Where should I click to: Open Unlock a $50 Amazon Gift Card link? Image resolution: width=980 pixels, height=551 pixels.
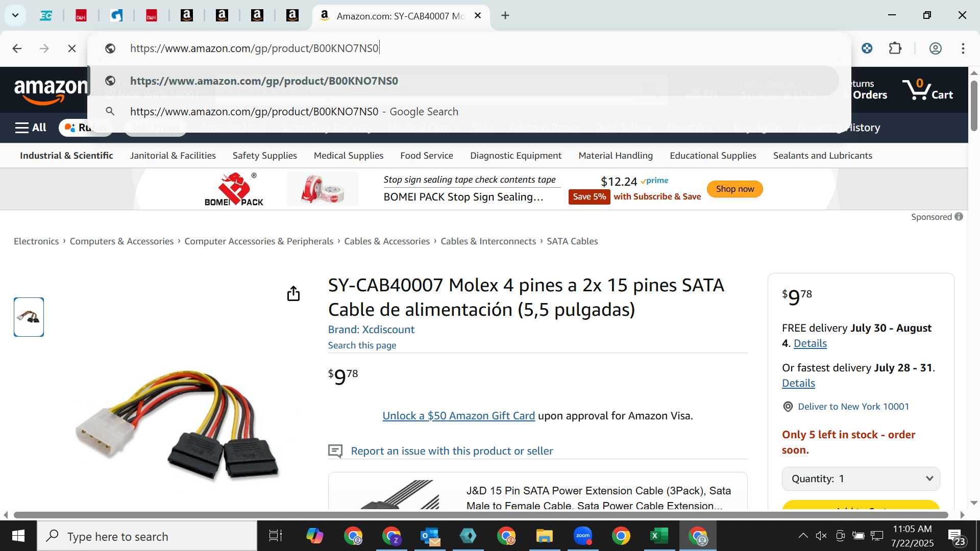[458, 416]
